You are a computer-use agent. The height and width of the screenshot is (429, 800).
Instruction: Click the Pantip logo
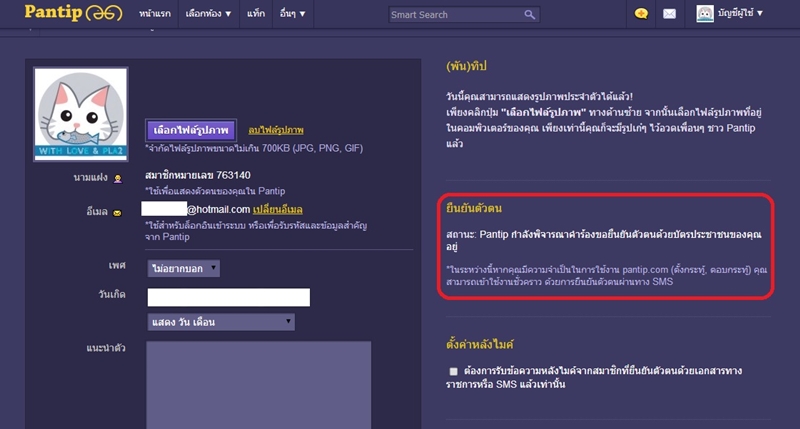coord(73,13)
